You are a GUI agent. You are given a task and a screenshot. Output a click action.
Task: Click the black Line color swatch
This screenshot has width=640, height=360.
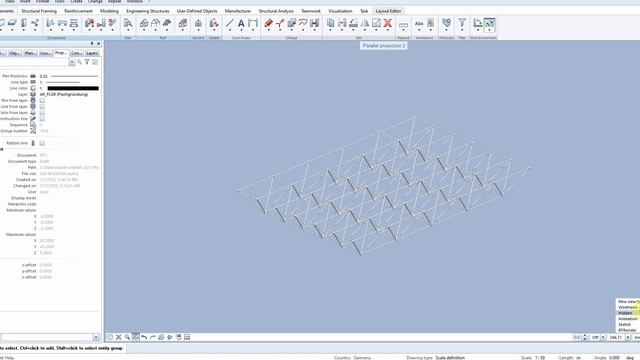tap(73, 88)
